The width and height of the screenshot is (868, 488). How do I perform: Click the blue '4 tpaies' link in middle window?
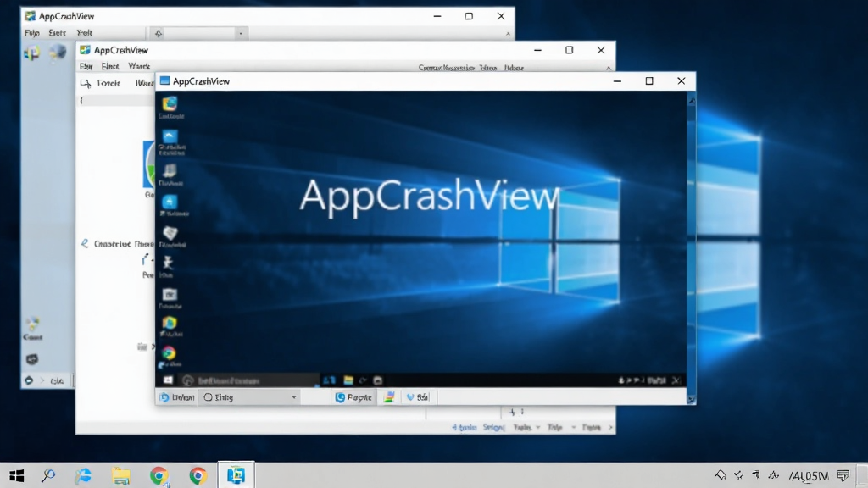click(x=464, y=427)
